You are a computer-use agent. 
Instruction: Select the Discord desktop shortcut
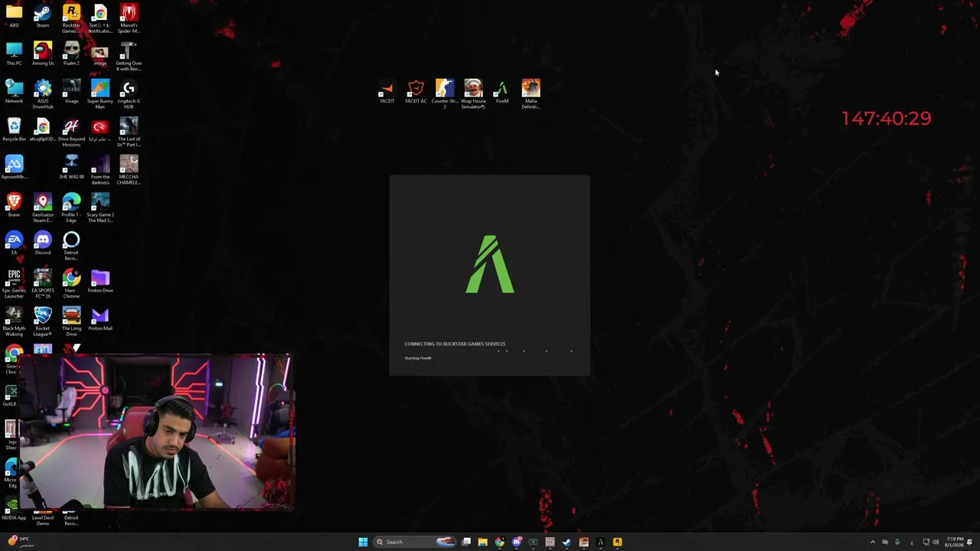43,243
